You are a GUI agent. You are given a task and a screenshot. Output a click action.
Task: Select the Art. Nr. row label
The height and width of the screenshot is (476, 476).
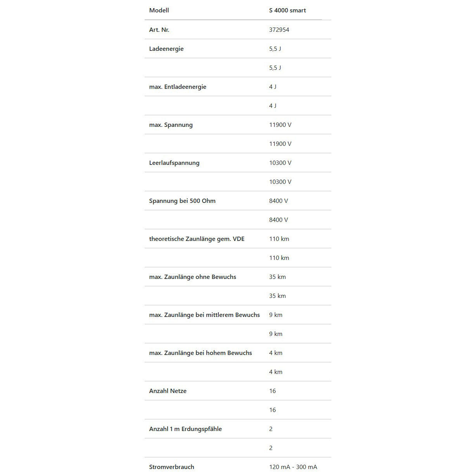(x=159, y=29)
